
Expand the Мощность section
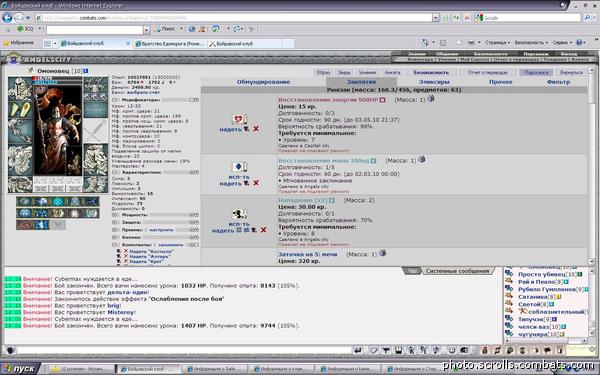[x=114, y=215]
